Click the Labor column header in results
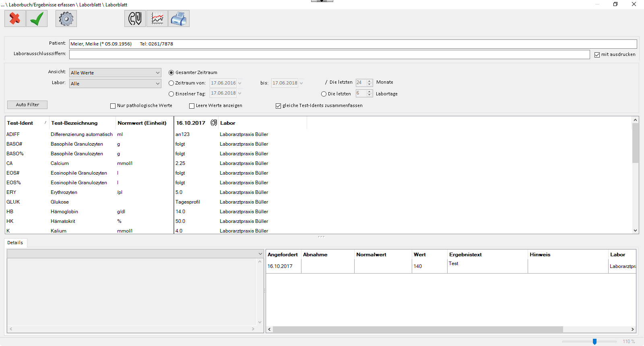The width and height of the screenshot is (644, 346). (262, 123)
